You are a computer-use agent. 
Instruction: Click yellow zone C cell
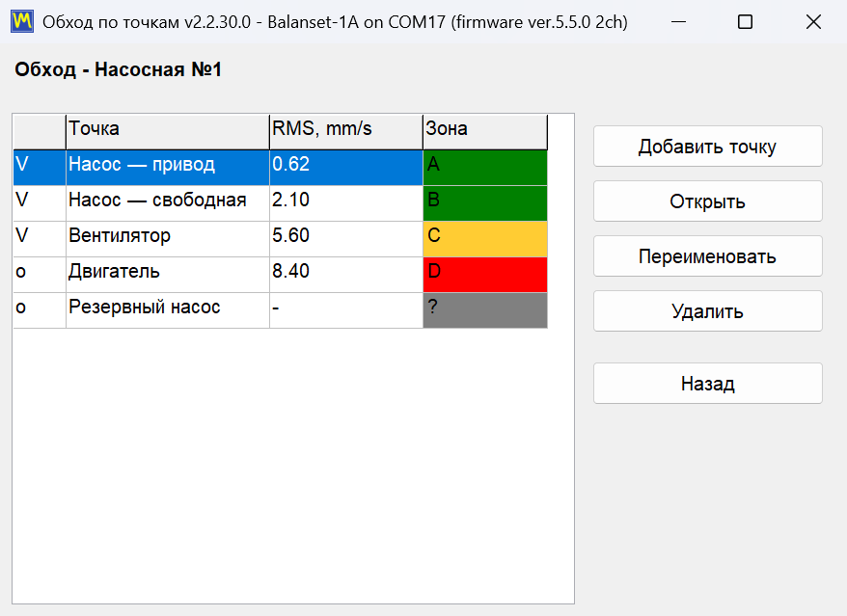pyautogui.click(x=485, y=239)
